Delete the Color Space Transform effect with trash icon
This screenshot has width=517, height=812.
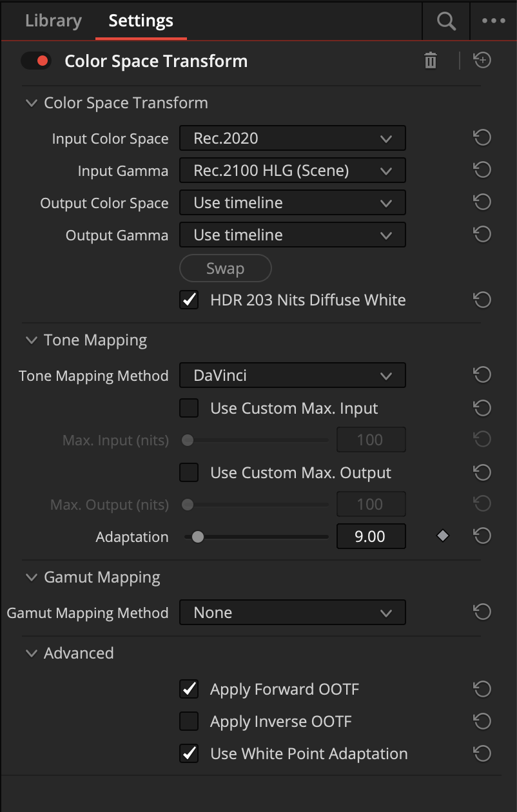pos(431,61)
